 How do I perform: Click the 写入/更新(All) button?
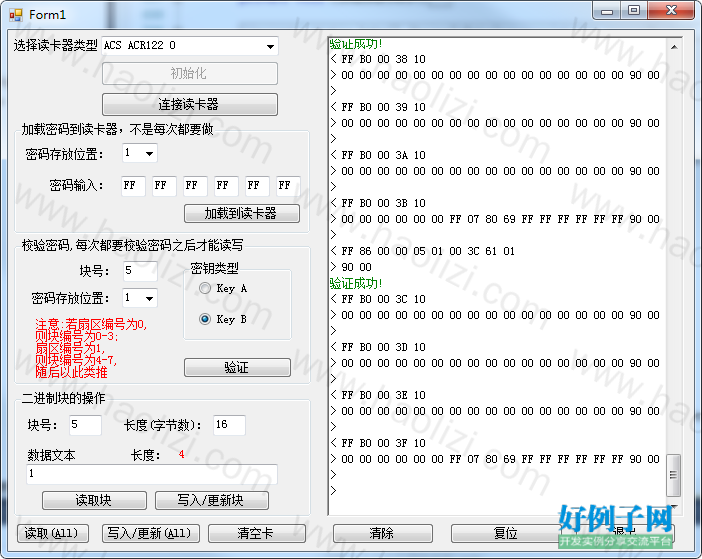150,533
